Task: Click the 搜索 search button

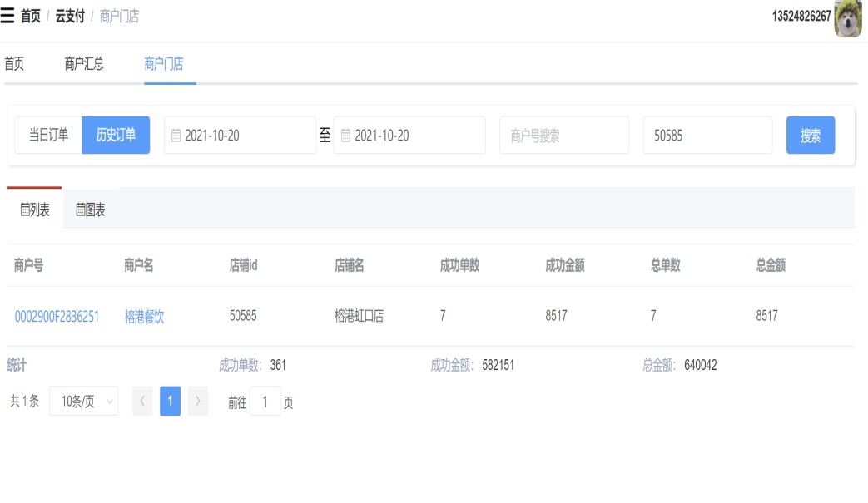Action: point(810,136)
